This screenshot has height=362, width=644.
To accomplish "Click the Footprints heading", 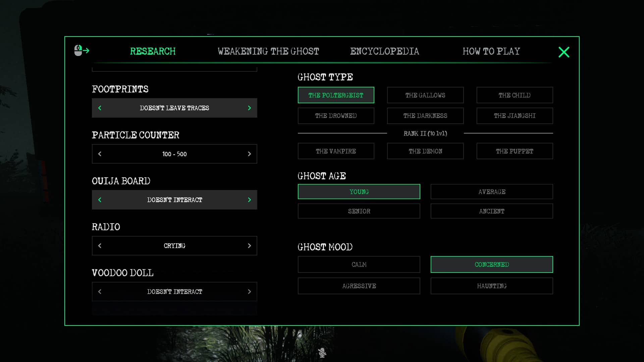I will pyautogui.click(x=120, y=89).
